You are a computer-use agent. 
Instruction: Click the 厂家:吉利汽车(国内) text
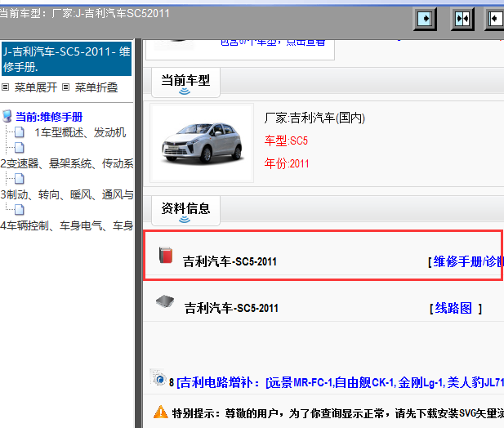(x=314, y=118)
